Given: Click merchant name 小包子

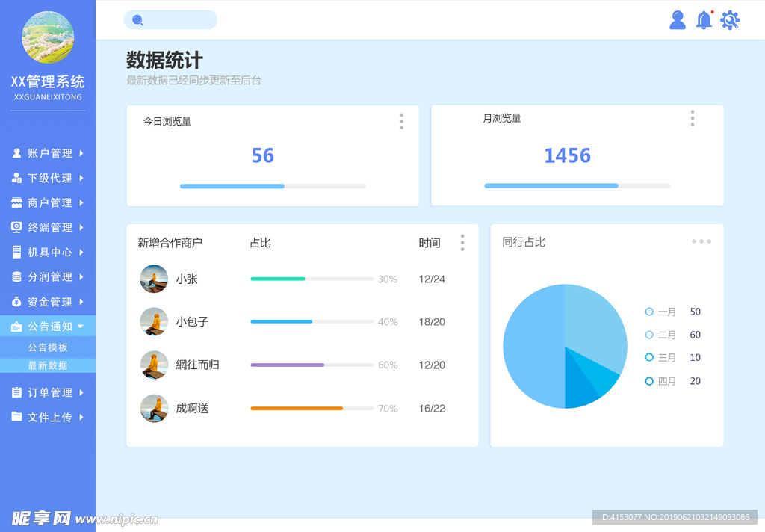Looking at the screenshot, I should point(192,322).
